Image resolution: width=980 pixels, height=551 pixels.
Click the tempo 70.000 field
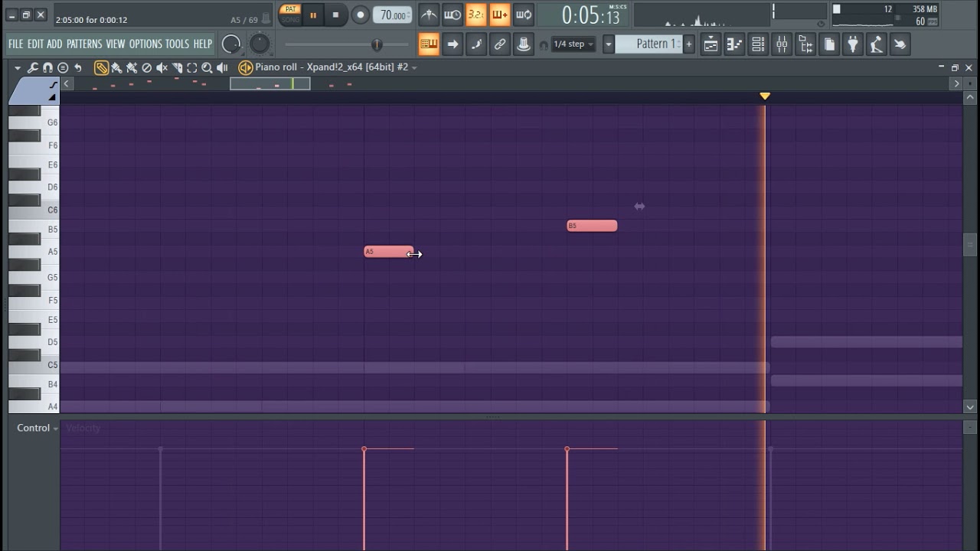pos(393,15)
